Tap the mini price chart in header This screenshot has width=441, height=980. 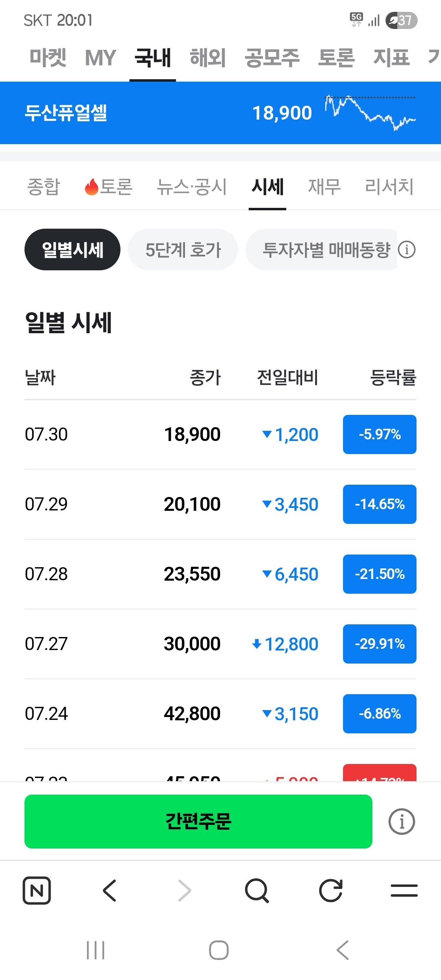pos(370,113)
